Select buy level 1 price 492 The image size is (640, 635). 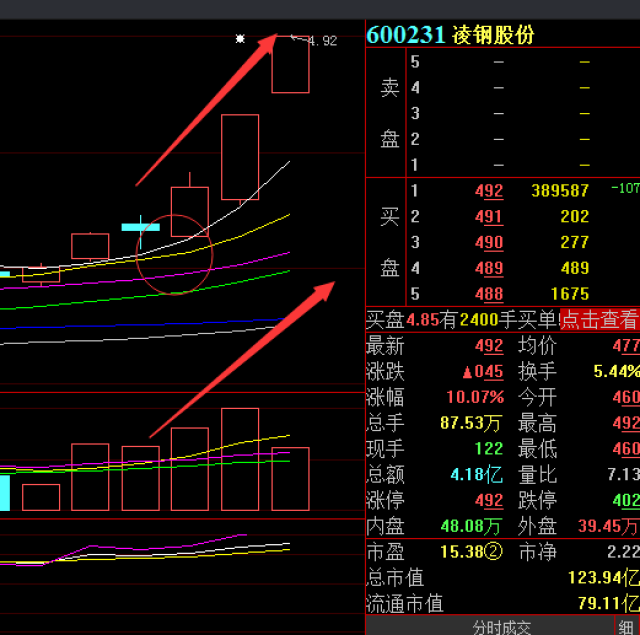pyautogui.click(x=489, y=191)
